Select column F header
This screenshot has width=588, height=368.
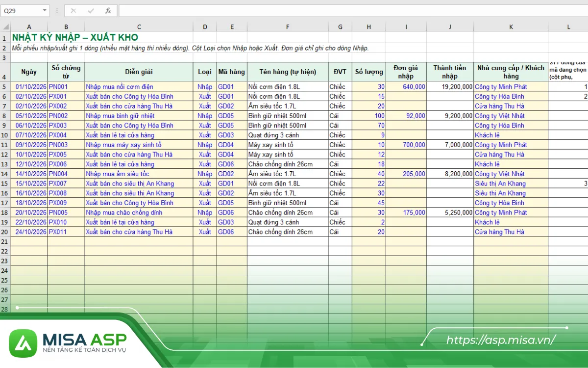pyautogui.click(x=288, y=27)
